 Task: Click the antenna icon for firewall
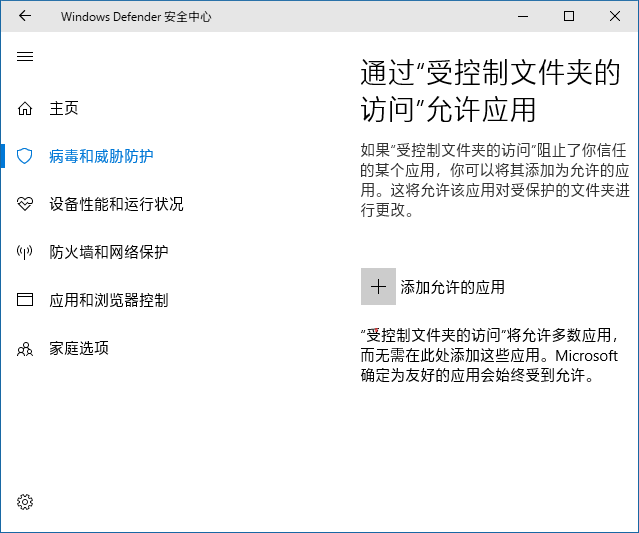pos(24,252)
